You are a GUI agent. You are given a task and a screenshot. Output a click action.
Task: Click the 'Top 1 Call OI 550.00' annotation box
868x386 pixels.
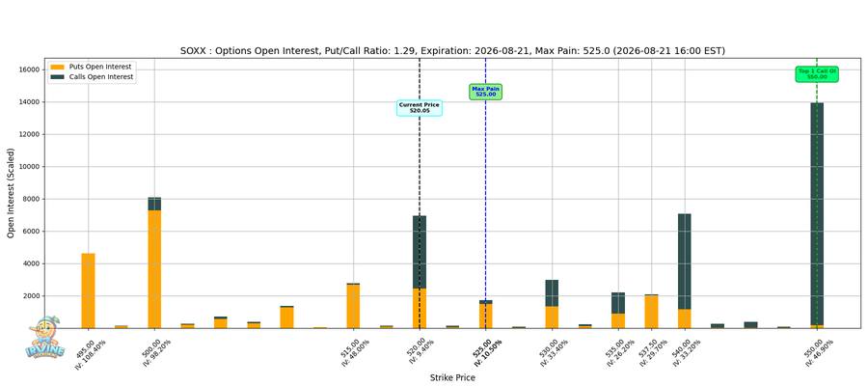(x=817, y=74)
